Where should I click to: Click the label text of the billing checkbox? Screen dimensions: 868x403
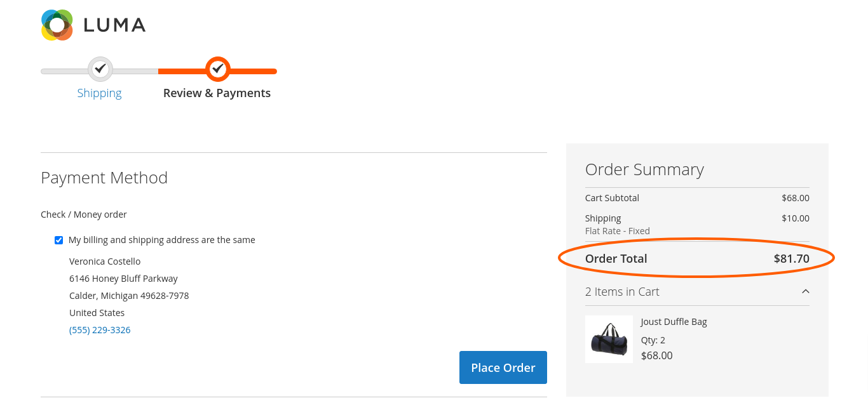pos(162,240)
